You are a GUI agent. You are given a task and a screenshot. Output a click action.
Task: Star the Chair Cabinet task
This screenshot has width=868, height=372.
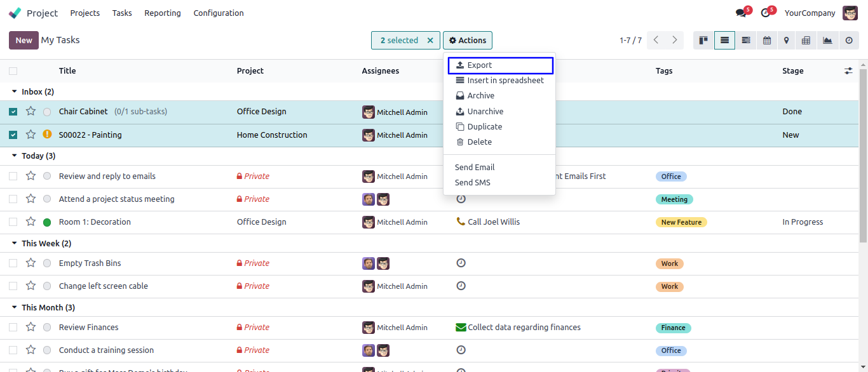31,112
